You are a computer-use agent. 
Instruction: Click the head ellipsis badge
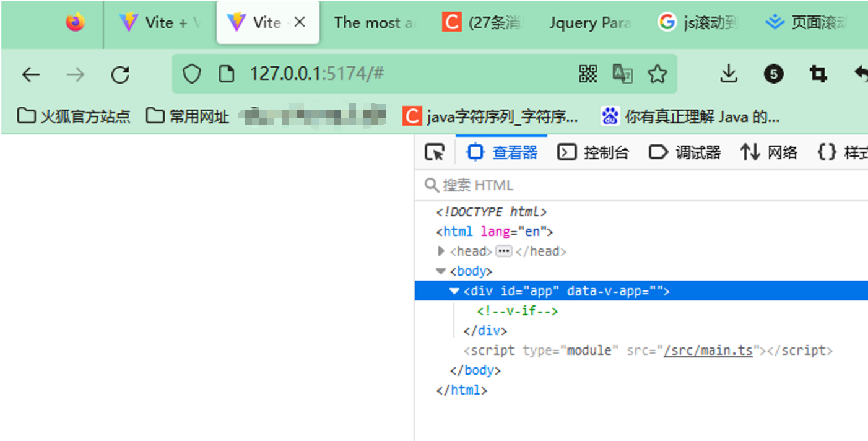pyautogui.click(x=504, y=251)
